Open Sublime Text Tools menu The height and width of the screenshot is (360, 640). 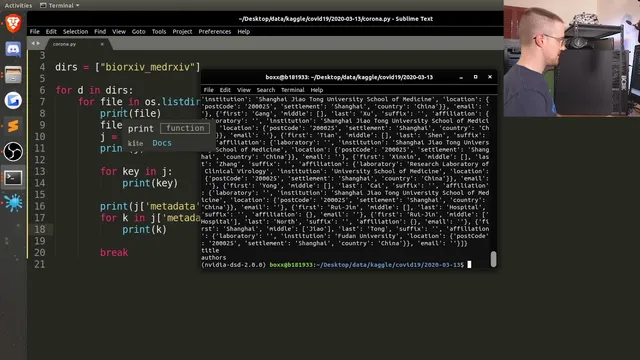(x=159, y=31)
